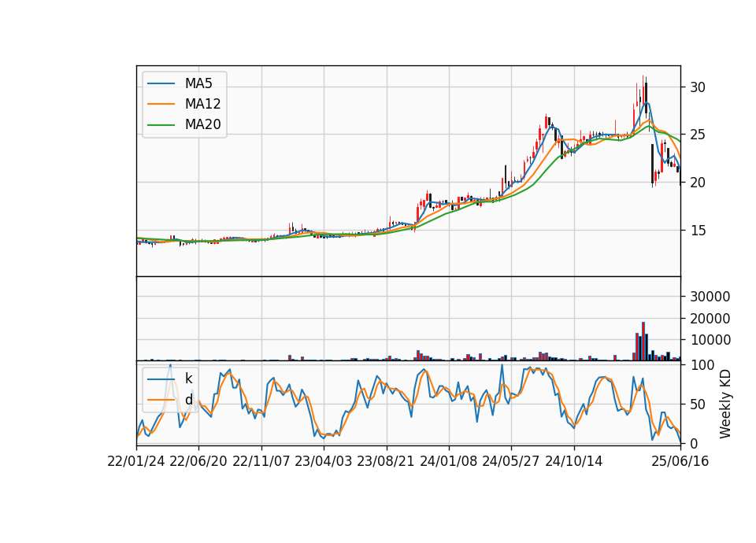Click the 23/08/21 date tick label

click(386, 462)
